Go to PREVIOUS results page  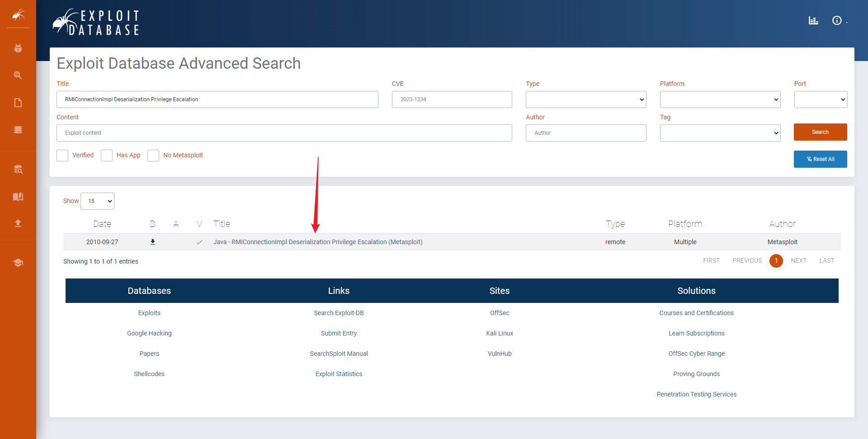pos(747,260)
